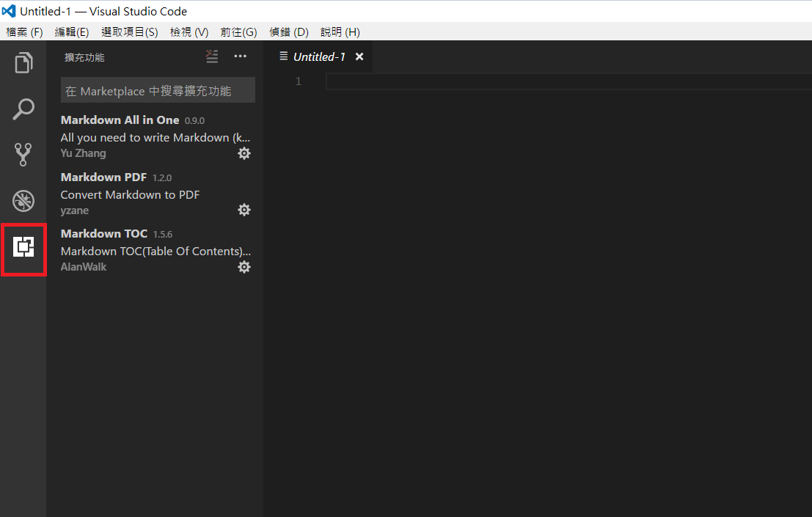Switch to the Untitled-1 editor tab
This screenshot has width=812, height=517.
click(318, 56)
